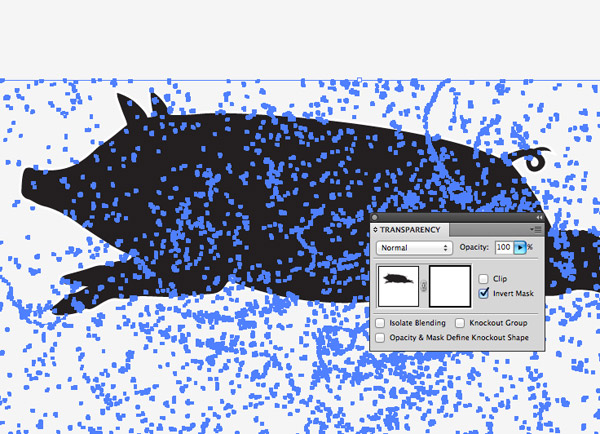Viewport: 600px width, 434px height.
Task: Select the pig artwork thumbnail
Action: (398, 286)
